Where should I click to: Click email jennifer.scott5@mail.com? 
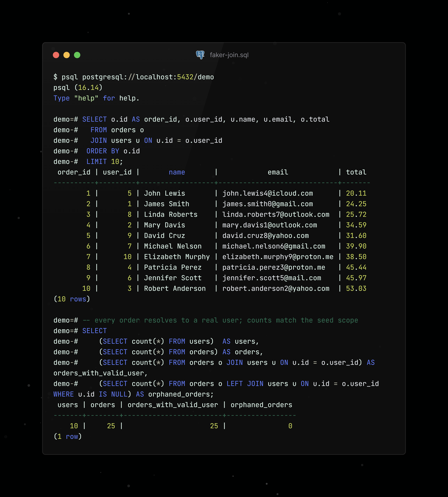point(272,278)
